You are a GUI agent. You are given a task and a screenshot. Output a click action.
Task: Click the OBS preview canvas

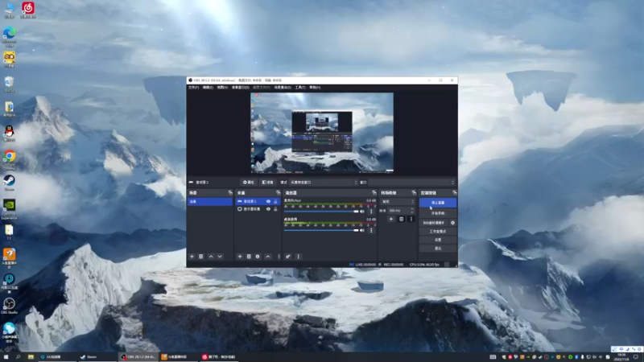(x=322, y=133)
